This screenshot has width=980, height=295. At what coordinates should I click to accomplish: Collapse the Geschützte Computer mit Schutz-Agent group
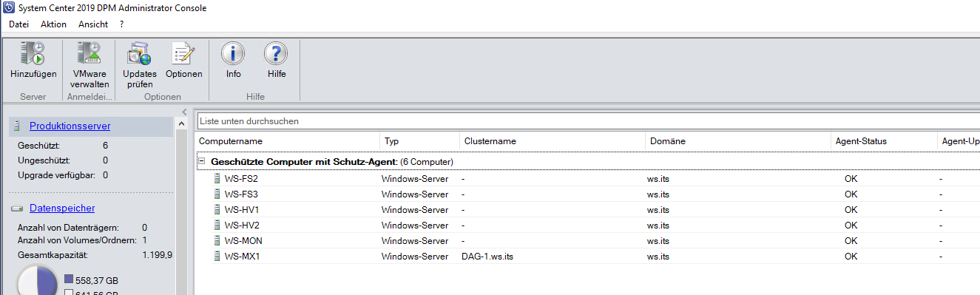pos(201,161)
